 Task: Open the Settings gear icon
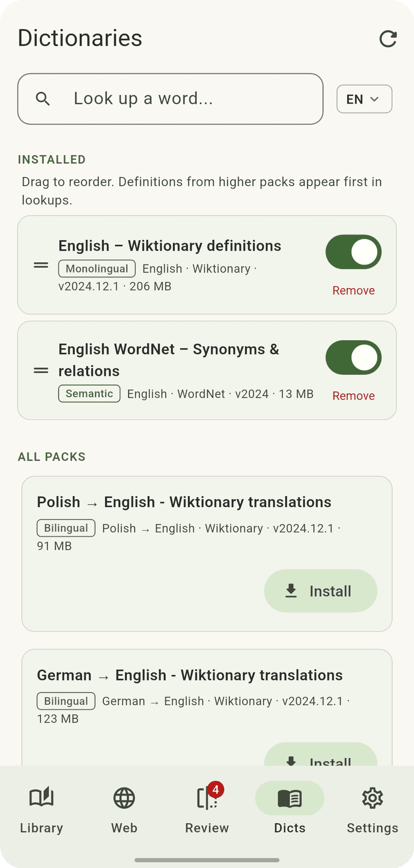click(373, 798)
